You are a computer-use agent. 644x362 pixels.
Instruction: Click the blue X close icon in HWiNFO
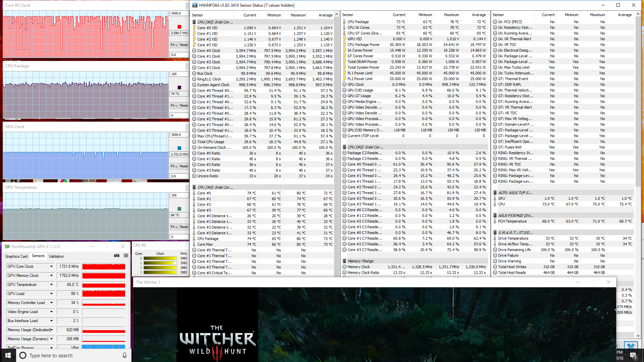(631, 346)
